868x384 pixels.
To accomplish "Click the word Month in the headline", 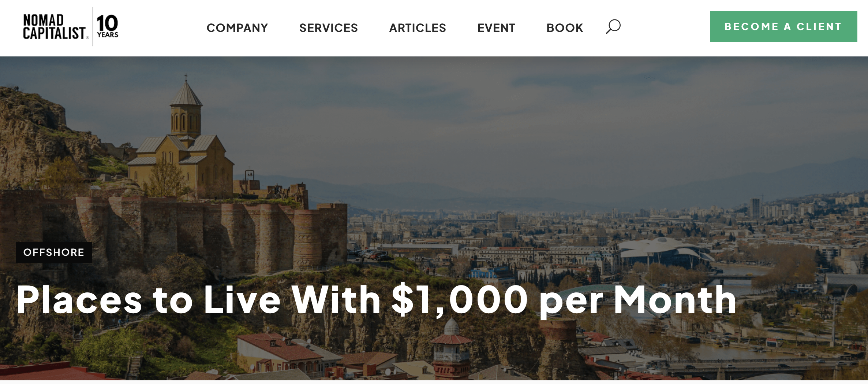I will tap(675, 300).
